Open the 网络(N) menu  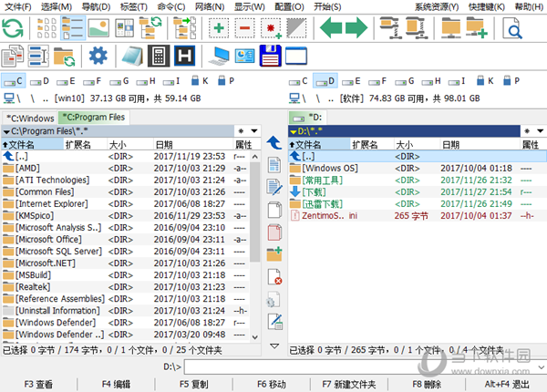click(x=210, y=6)
